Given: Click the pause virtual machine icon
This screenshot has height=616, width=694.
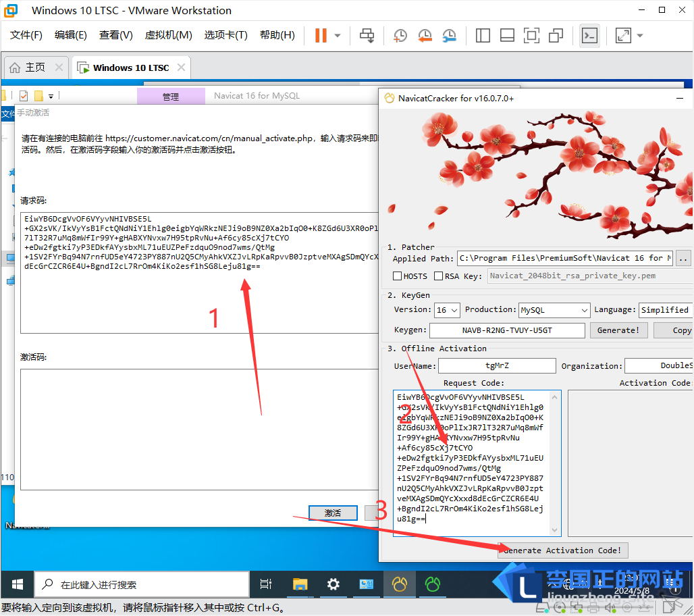Looking at the screenshot, I should coord(321,35).
